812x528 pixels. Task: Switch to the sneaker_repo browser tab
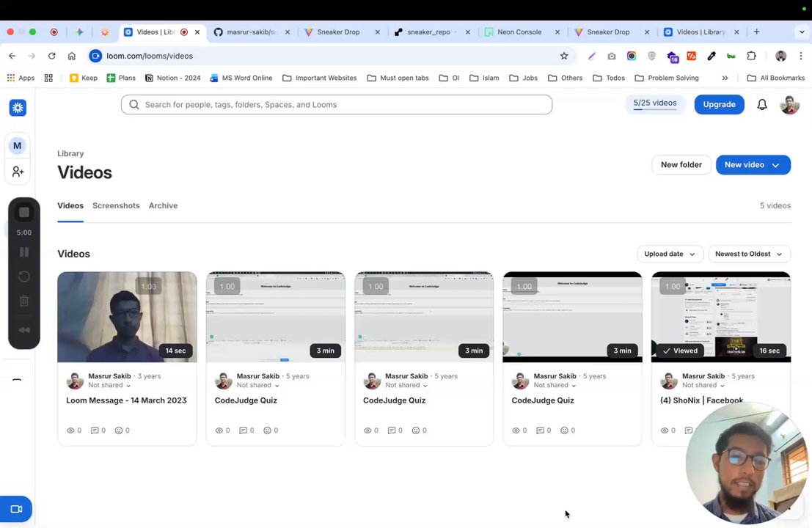coord(429,32)
